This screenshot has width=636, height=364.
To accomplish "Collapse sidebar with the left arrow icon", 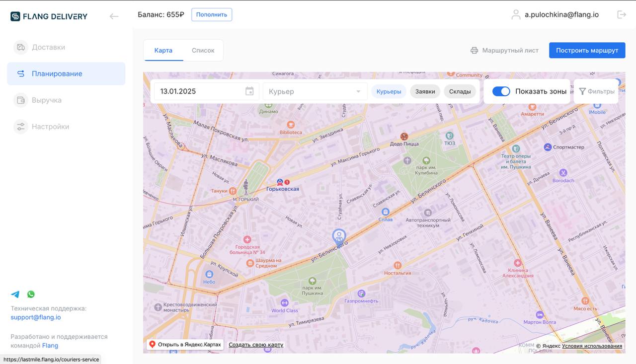I will (114, 16).
